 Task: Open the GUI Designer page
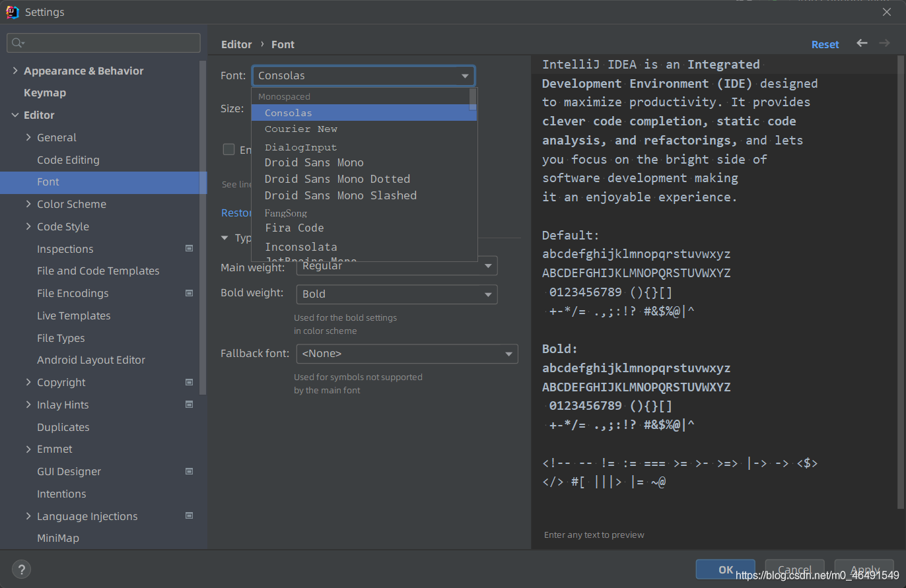69,471
